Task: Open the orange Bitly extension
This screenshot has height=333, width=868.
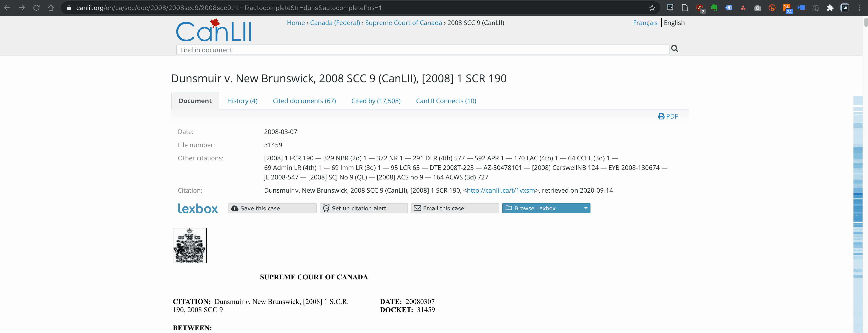Action: tap(772, 8)
